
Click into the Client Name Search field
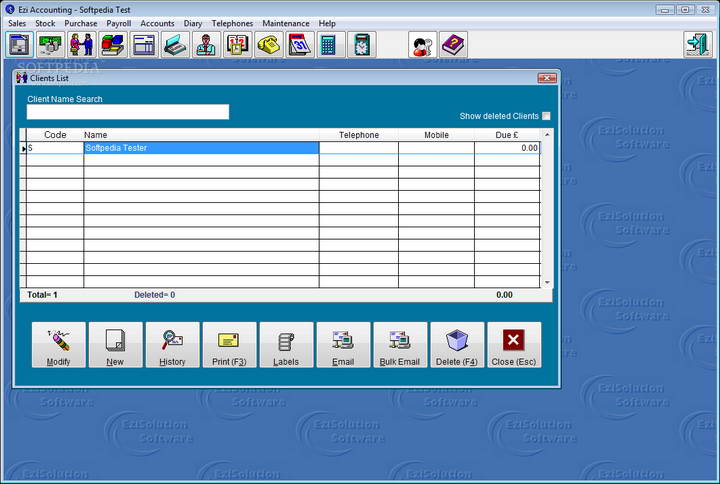(x=128, y=112)
